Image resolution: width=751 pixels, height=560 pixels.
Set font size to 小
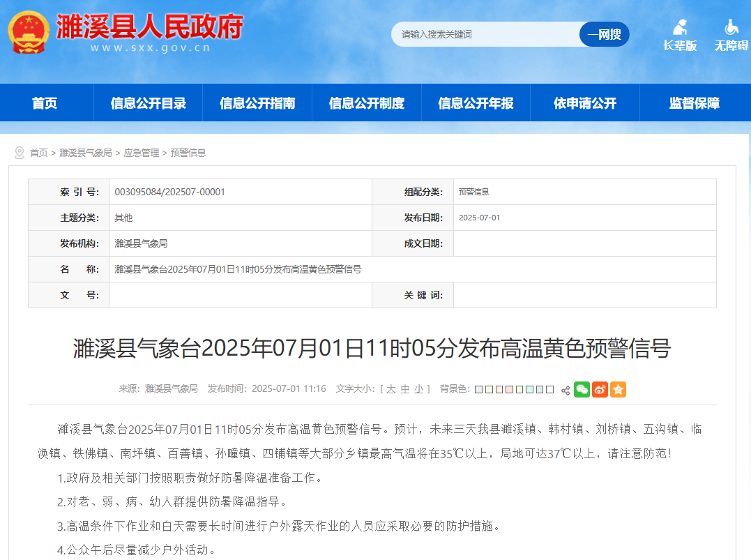tap(419, 389)
